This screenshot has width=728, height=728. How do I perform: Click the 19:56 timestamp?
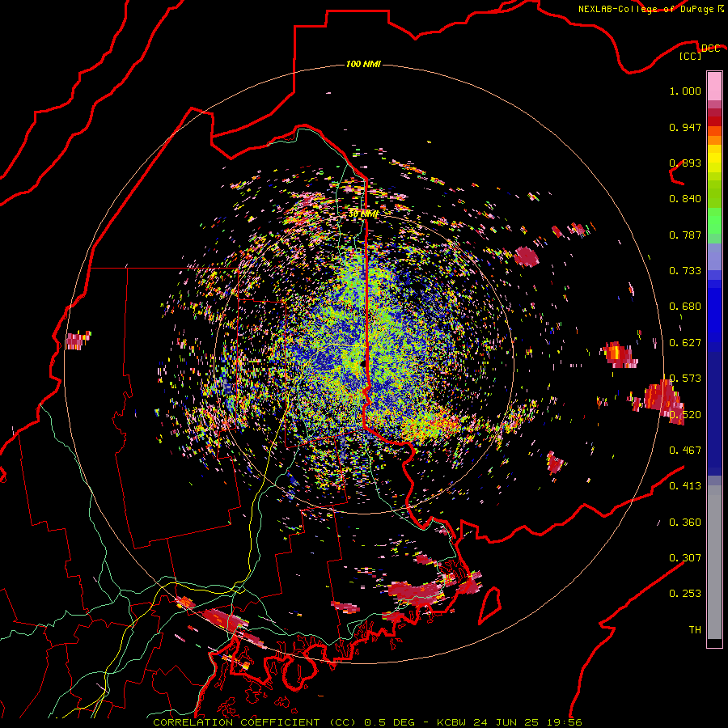point(563,722)
